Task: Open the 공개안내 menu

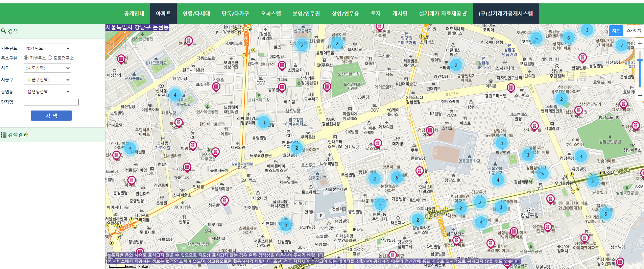Action: (x=134, y=14)
